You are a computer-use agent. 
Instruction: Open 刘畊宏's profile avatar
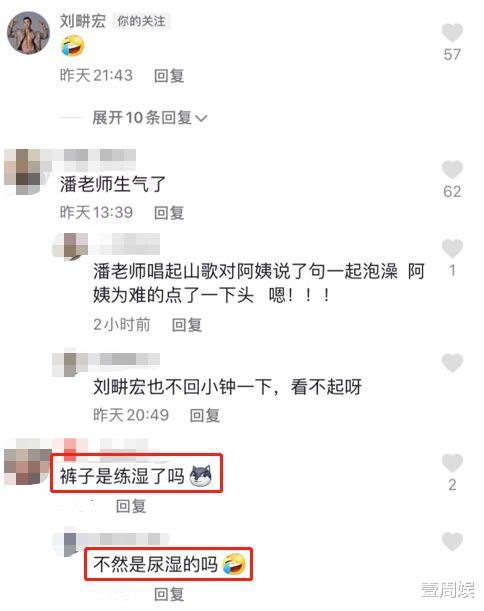click(x=28, y=32)
